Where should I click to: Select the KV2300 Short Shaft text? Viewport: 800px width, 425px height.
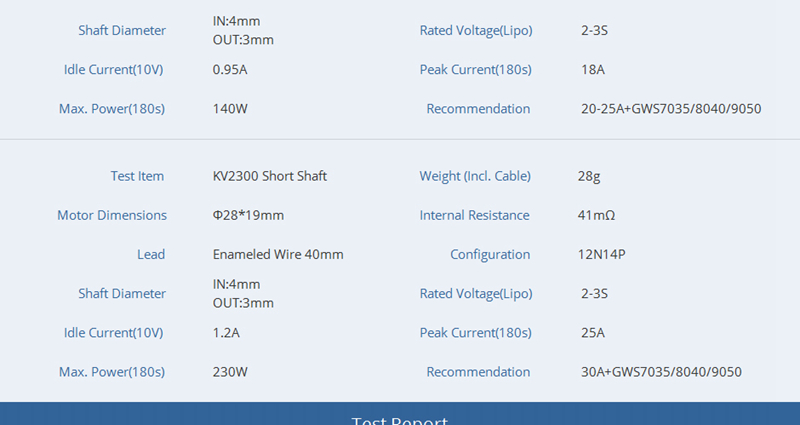pos(270,176)
